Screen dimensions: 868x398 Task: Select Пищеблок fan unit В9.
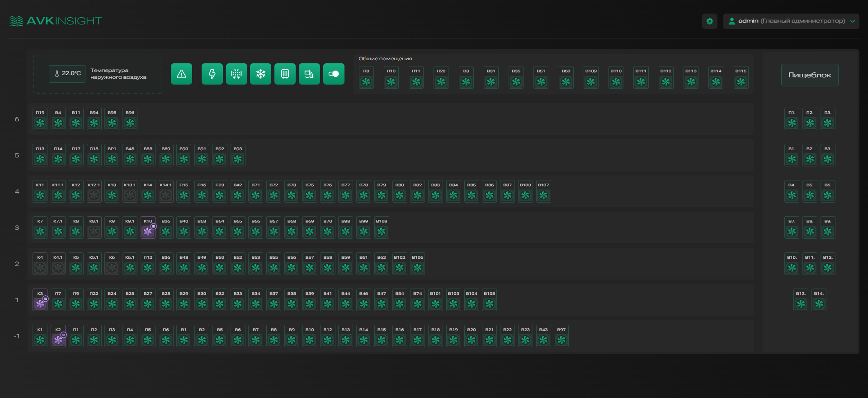click(828, 227)
